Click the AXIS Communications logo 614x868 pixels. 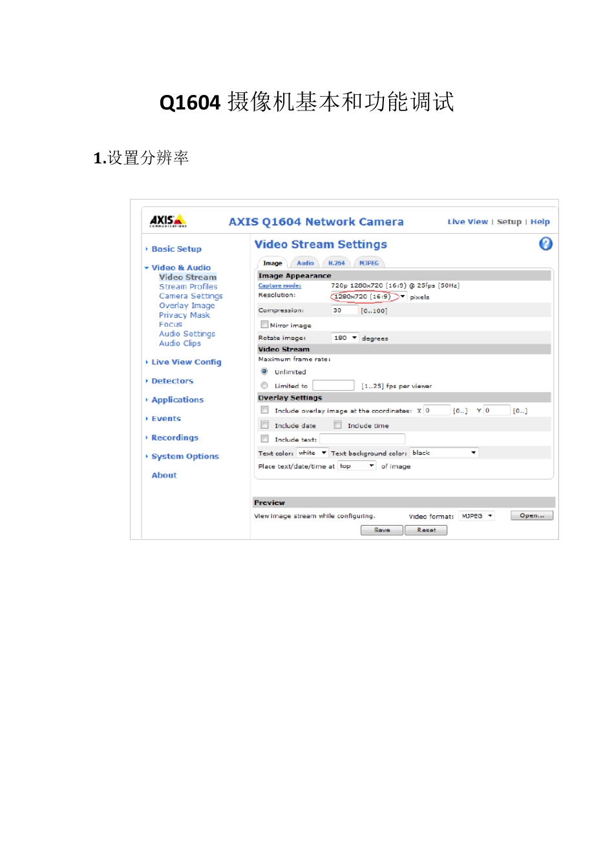(x=168, y=221)
